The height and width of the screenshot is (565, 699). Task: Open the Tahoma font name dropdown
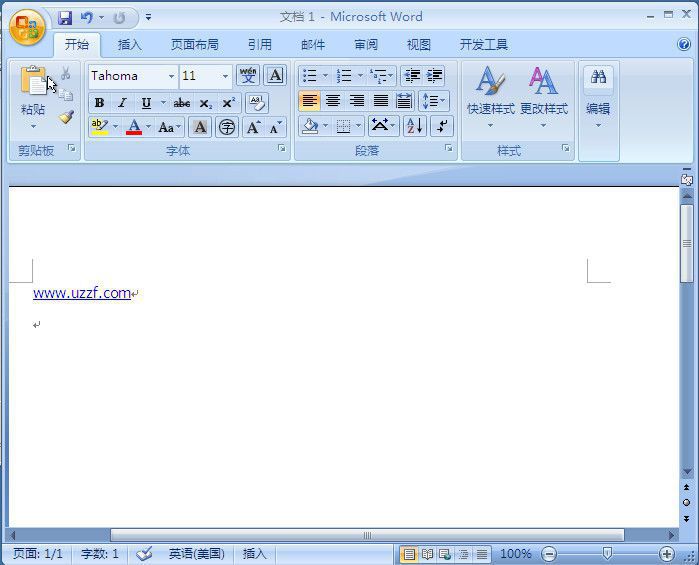171,76
